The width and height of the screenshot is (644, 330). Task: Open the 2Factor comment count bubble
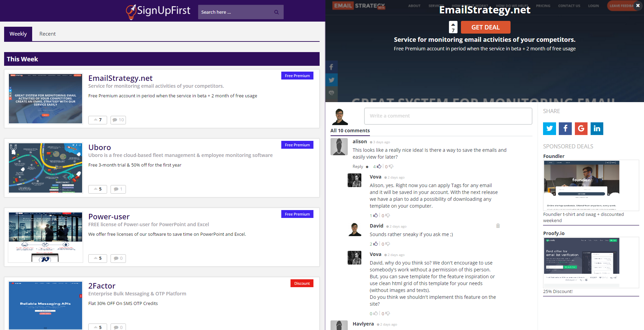tap(118, 327)
